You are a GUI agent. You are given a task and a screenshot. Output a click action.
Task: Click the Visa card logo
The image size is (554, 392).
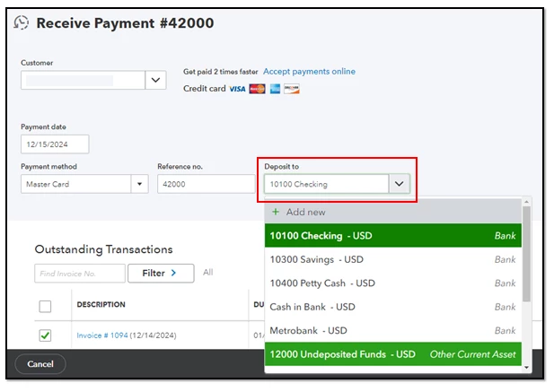click(237, 89)
